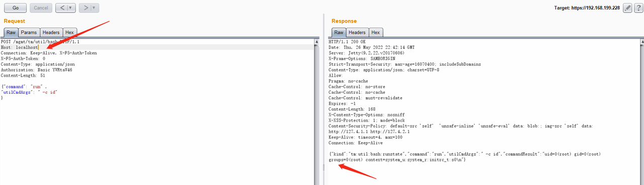Open the dropdown beside the back arrow

70,8
